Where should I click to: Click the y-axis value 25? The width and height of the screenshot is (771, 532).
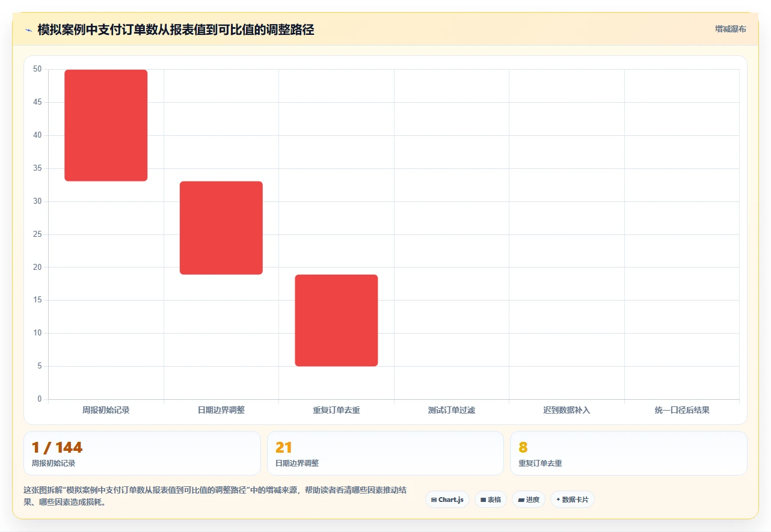(37, 234)
